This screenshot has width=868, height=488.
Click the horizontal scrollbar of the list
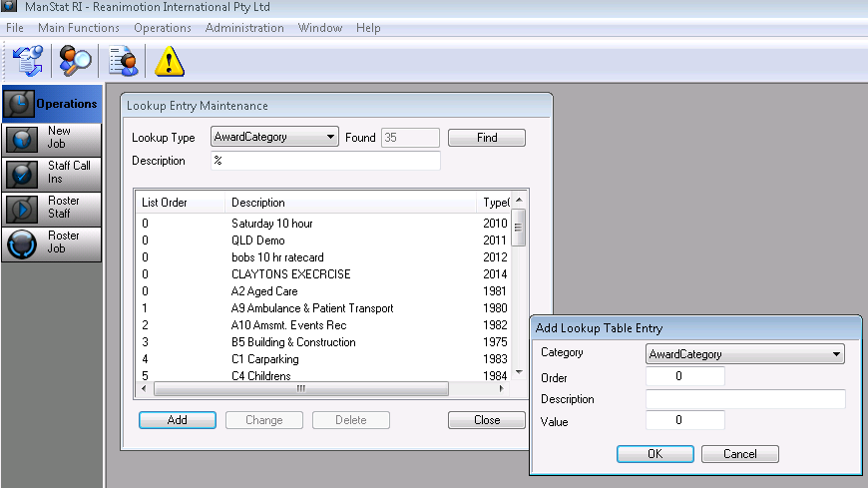tap(299, 389)
